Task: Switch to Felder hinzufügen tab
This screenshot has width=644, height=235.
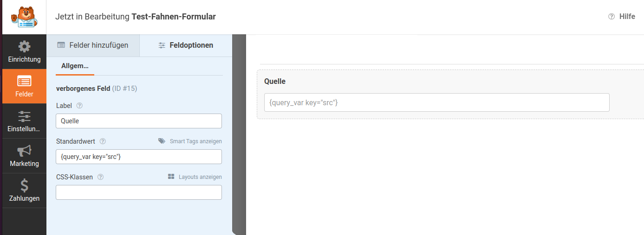Action: click(x=93, y=45)
